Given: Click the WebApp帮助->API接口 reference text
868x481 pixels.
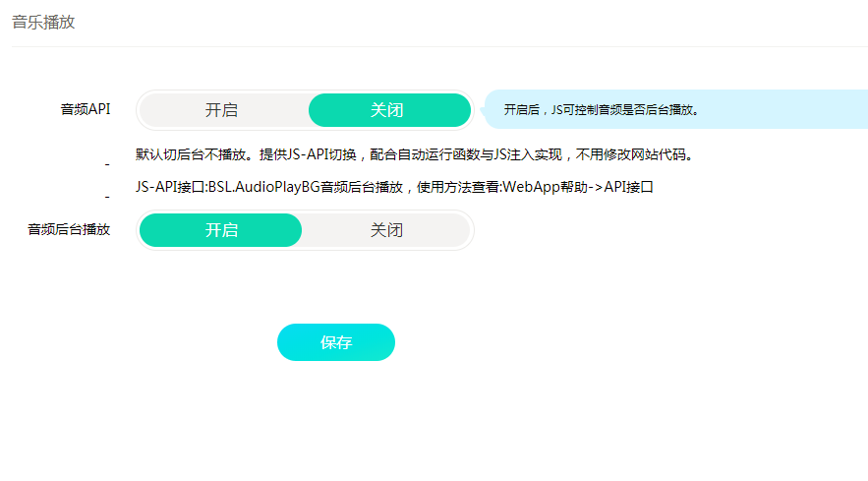Looking at the screenshot, I should click(x=578, y=187).
